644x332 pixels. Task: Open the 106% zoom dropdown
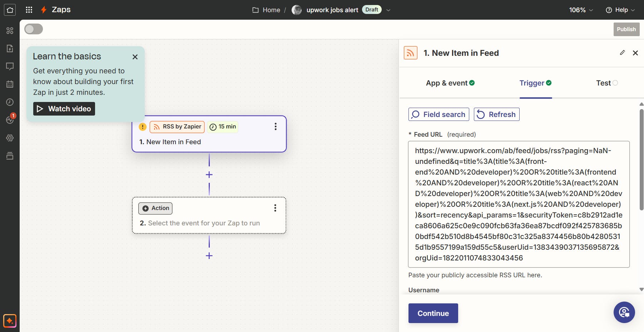click(x=581, y=10)
